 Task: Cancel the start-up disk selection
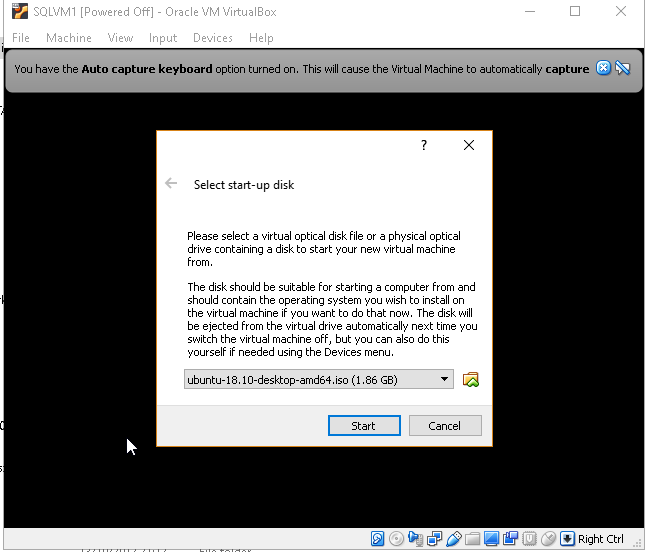[445, 425]
